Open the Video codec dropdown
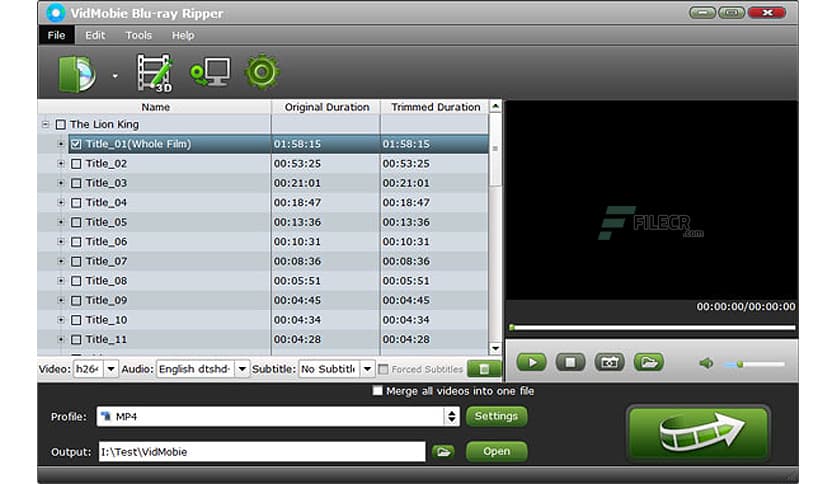Viewport: 836px width, 484px height. [111, 369]
